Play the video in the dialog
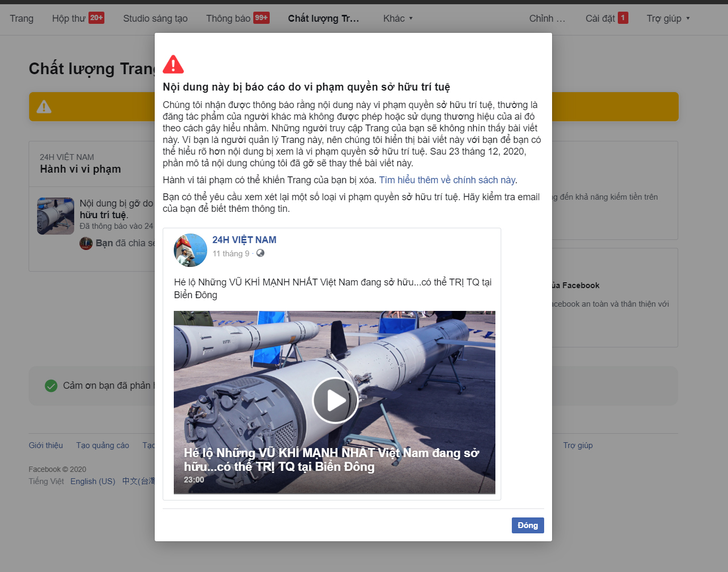This screenshot has height=572, width=728. [x=335, y=400]
